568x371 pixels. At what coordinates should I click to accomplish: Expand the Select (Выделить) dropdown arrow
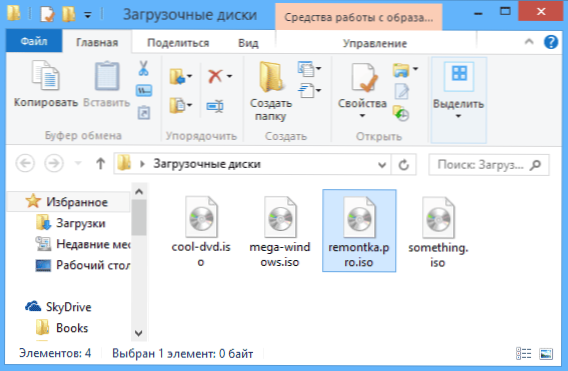[x=458, y=116]
